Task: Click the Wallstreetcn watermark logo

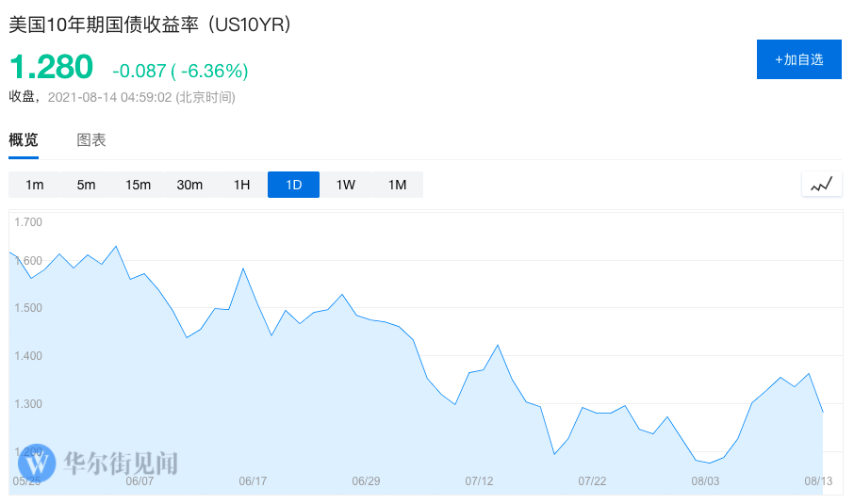Action: tap(37, 463)
